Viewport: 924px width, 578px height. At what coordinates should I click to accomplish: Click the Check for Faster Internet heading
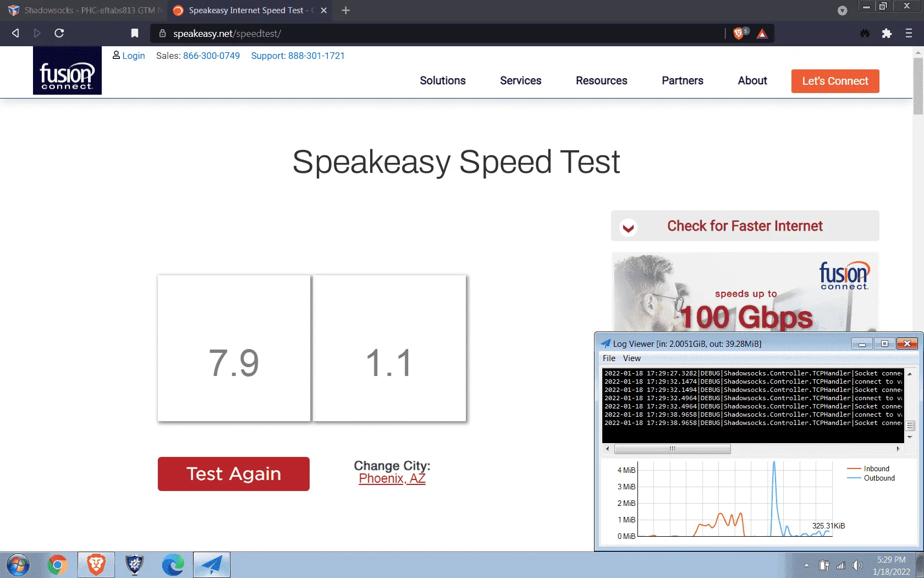[745, 226]
